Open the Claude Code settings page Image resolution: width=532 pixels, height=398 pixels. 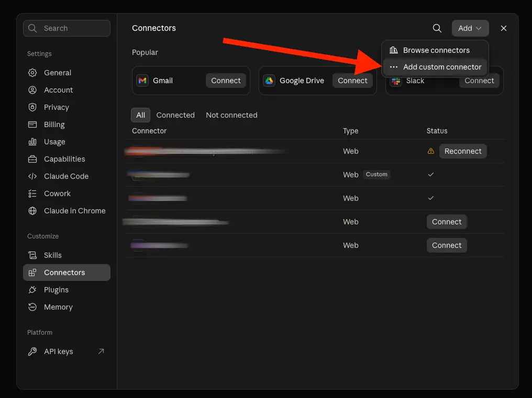point(66,176)
